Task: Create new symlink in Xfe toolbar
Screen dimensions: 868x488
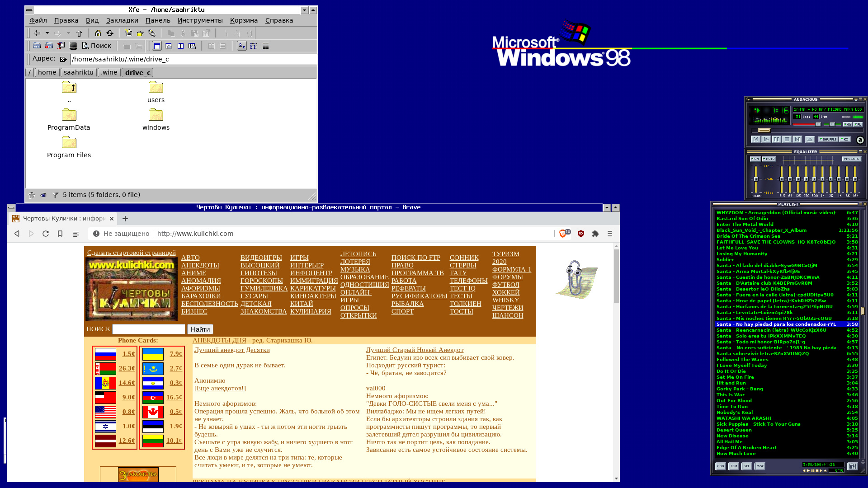Action: point(152,33)
